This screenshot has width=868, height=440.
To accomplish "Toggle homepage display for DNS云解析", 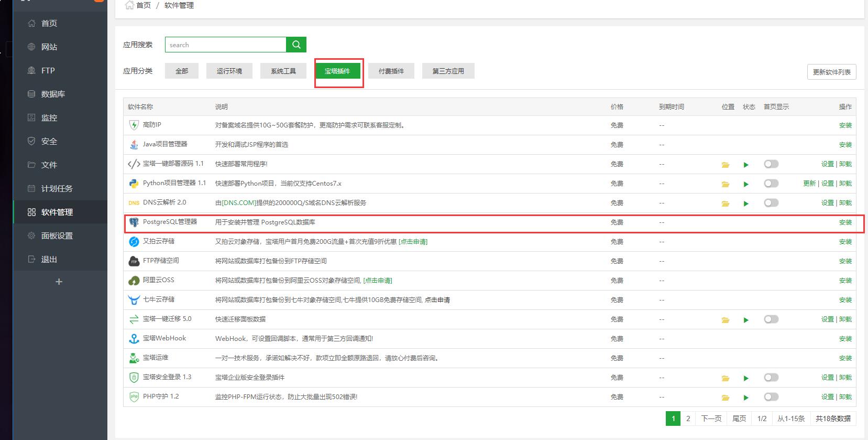I will click(771, 203).
